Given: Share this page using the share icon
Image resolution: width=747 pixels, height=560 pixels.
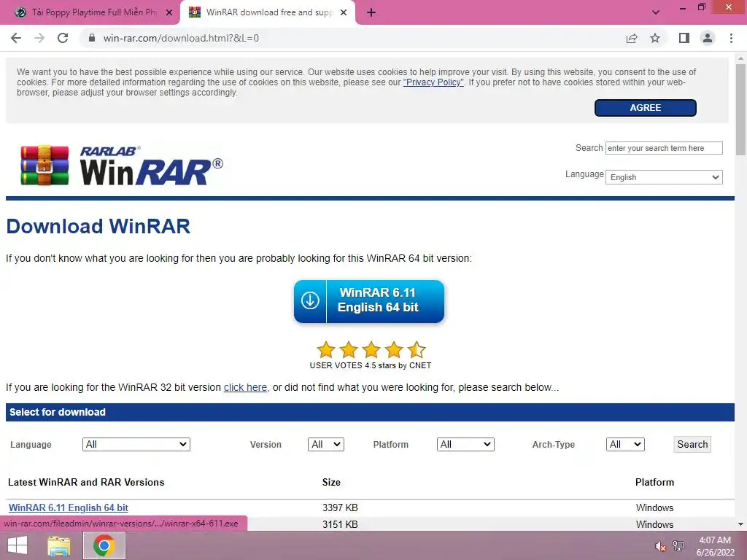Looking at the screenshot, I should [x=632, y=38].
